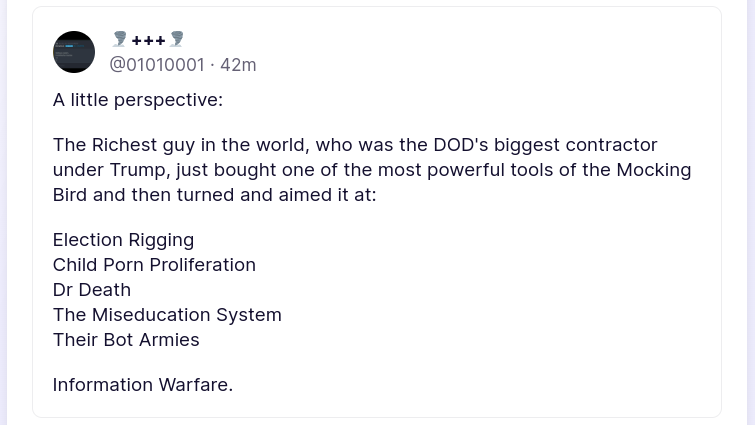Click the "A little perspective:" opening line
The image size is (755, 425).
pos(138,100)
